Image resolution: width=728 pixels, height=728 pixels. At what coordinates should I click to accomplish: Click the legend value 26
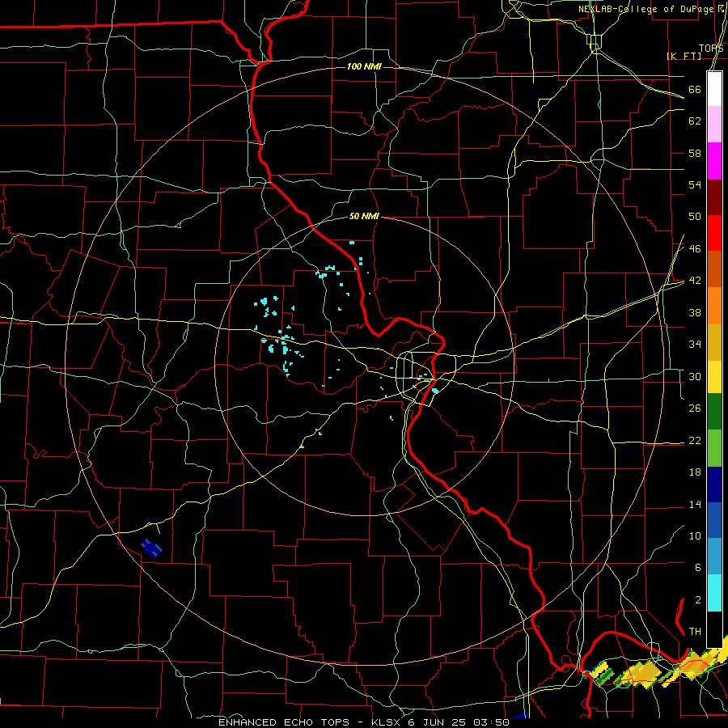click(695, 408)
